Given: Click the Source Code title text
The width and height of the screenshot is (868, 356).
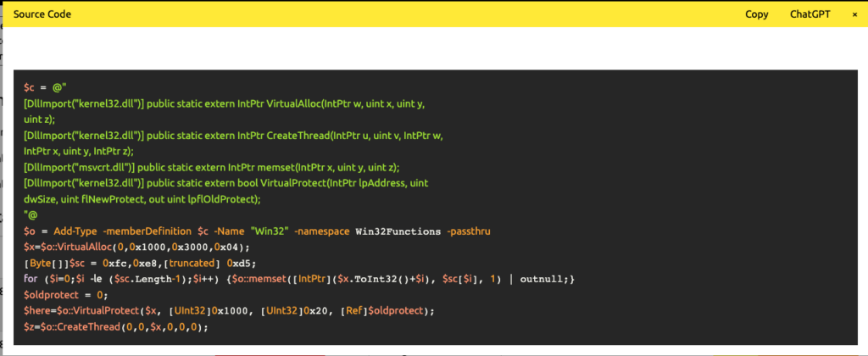Looking at the screenshot, I should click(42, 14).
